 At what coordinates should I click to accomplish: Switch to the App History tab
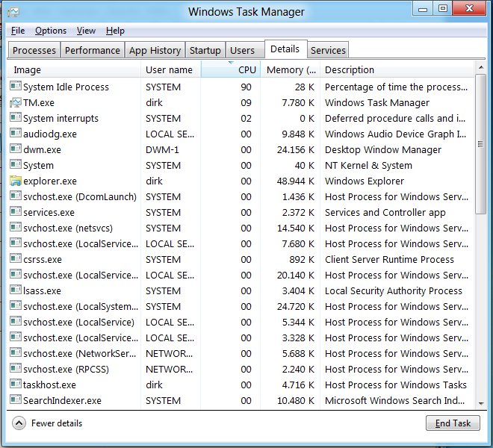[x=155, y=50]
